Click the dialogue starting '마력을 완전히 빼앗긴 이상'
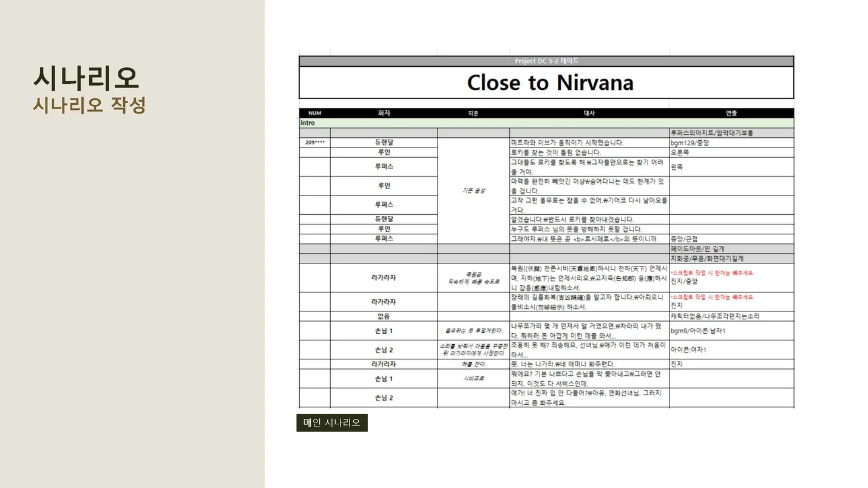Image resolution: width=868 pixels, height=488 pixels. [x=589, y=186]
